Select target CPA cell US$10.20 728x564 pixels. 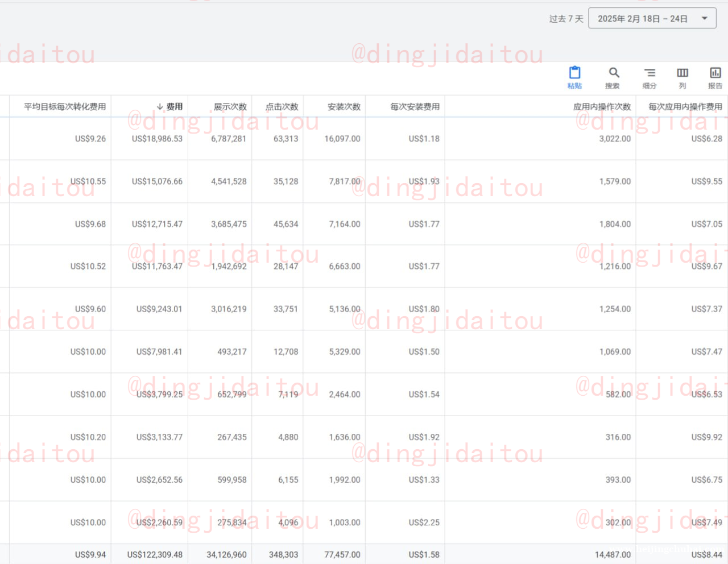(88, 437)
